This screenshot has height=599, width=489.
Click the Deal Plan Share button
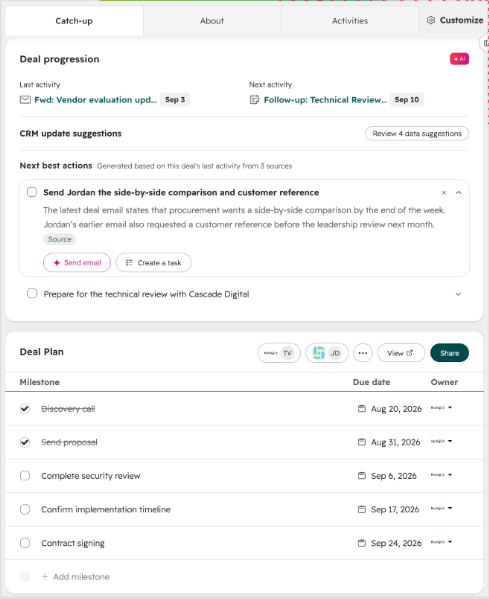click(449, 353)
